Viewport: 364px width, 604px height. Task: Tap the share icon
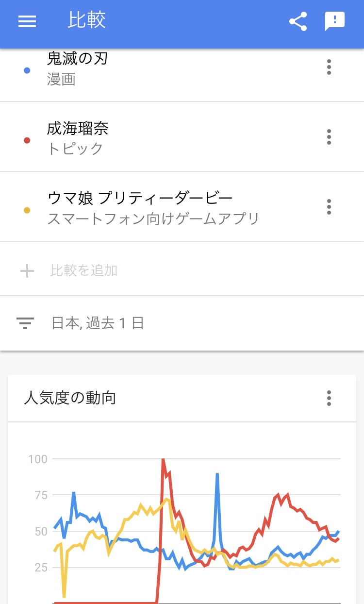click(x=298, y=22)
